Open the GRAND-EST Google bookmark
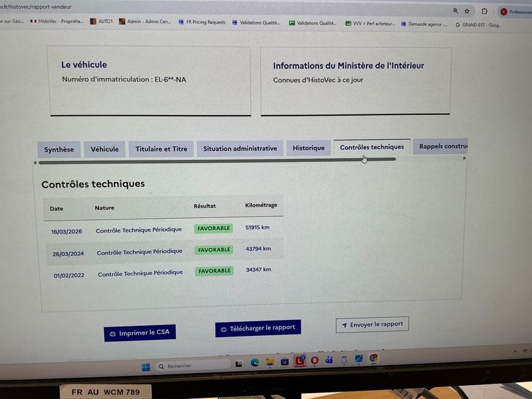Image resolution: width=532 pixels, height=399 pixels. pos(479,25)
